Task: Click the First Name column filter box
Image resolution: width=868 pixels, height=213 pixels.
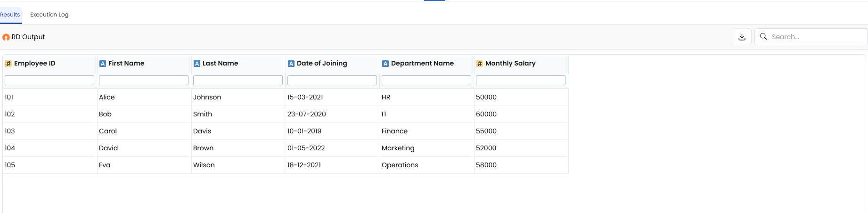Action: tap(144, 81)
